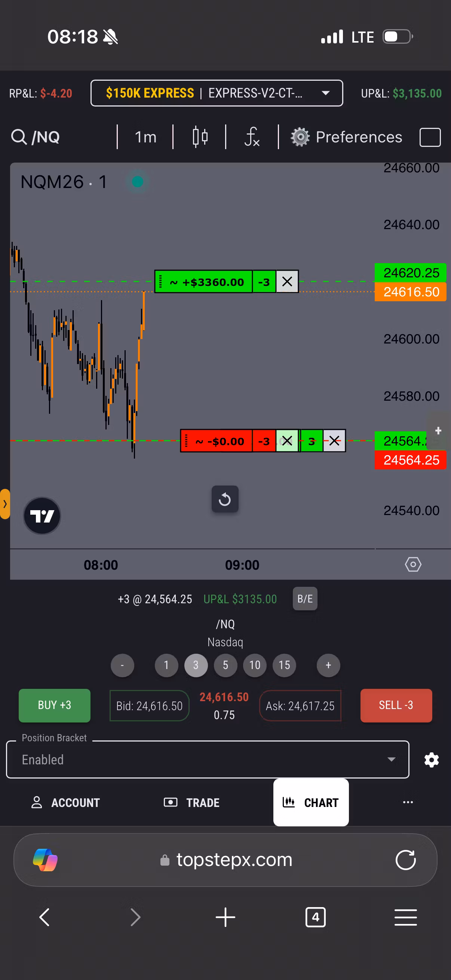Viewport: 451px width, 980px height.
Task: Reset the chart view with the reload arrow
Action: 225,499
